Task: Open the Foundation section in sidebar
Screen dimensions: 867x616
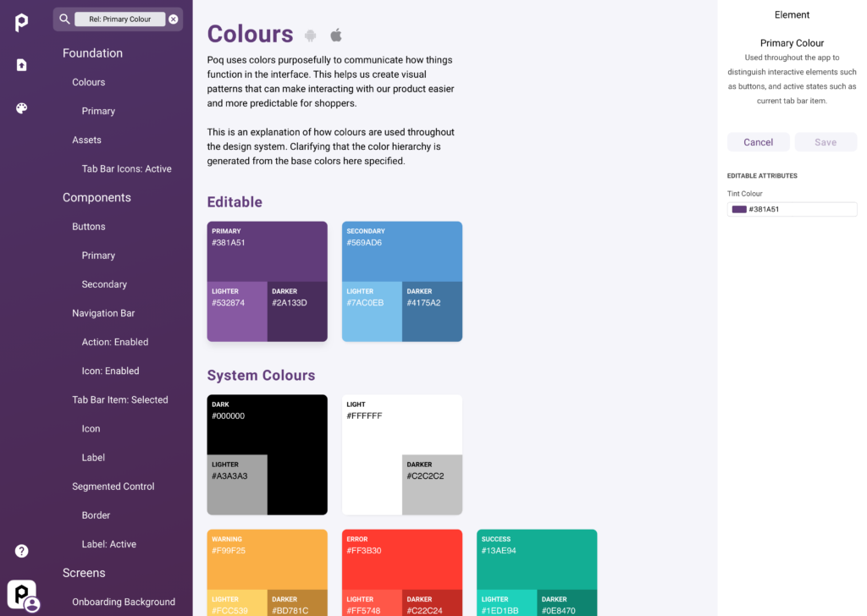Action: [x=92, y=53]
